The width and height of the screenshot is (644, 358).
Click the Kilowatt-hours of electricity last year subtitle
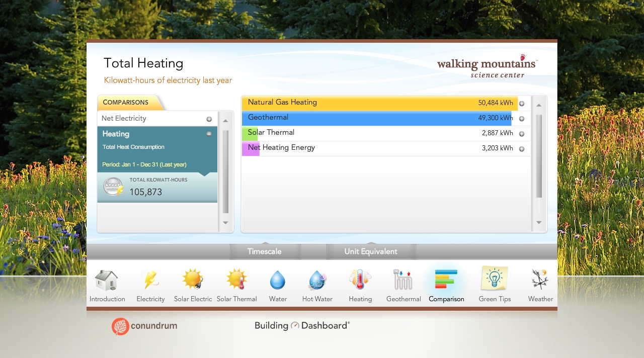168,80
